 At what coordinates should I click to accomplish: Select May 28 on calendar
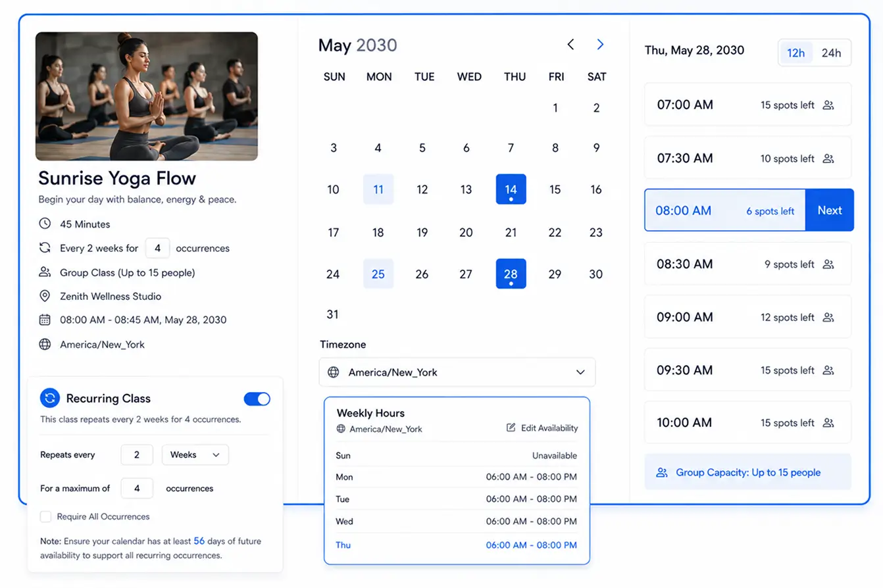(511, 274)
